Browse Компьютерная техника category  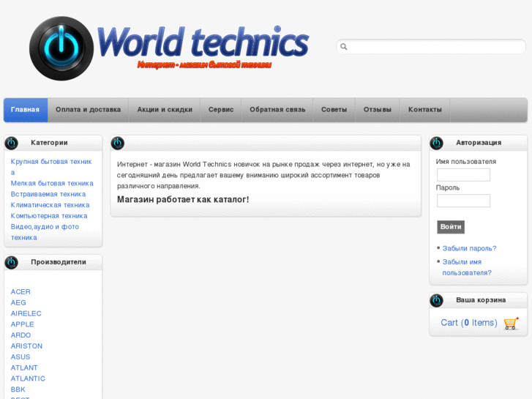click(49, 216)
